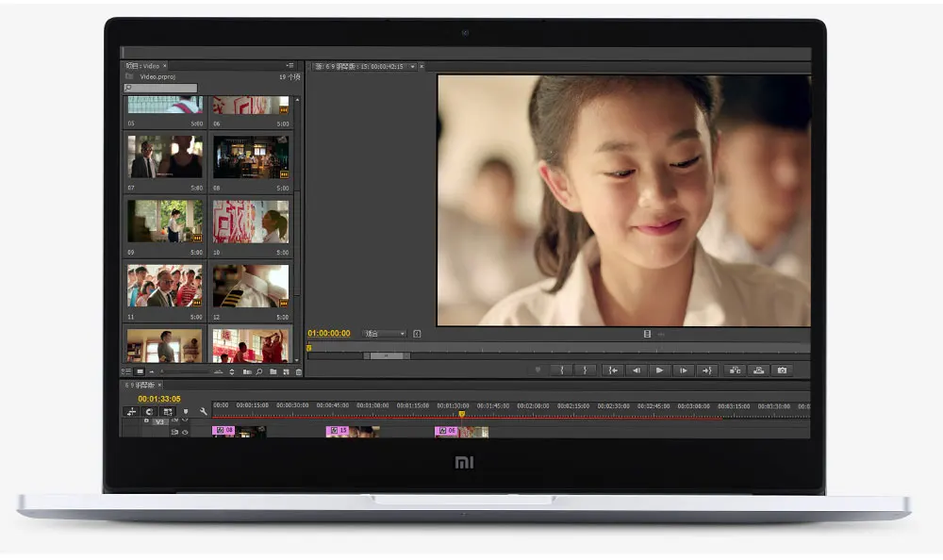Add a marker from timeline header
The width and height of the screenshot is (943, 560).
click(x=186, y=411)
